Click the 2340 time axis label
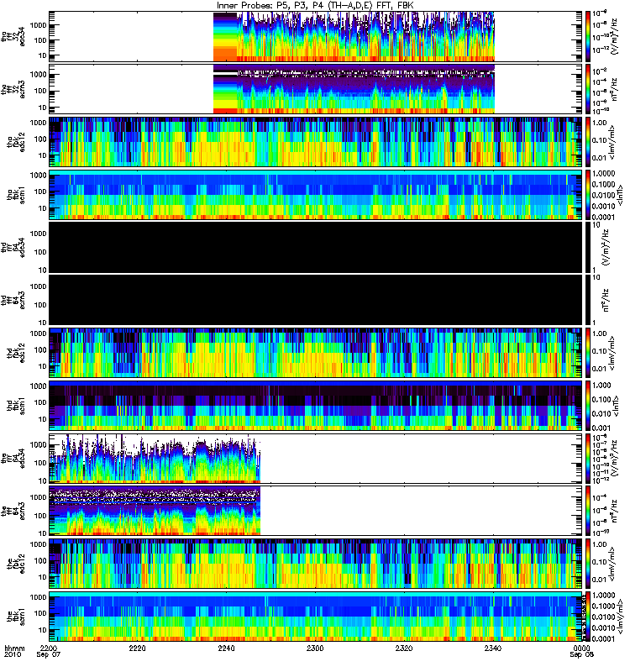The image size is (630, 672). [x=493, y=648]
